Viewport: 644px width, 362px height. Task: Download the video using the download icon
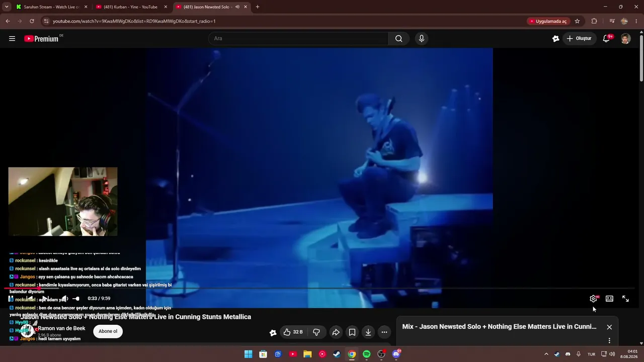pyautogui.click(x=368, y=332)
